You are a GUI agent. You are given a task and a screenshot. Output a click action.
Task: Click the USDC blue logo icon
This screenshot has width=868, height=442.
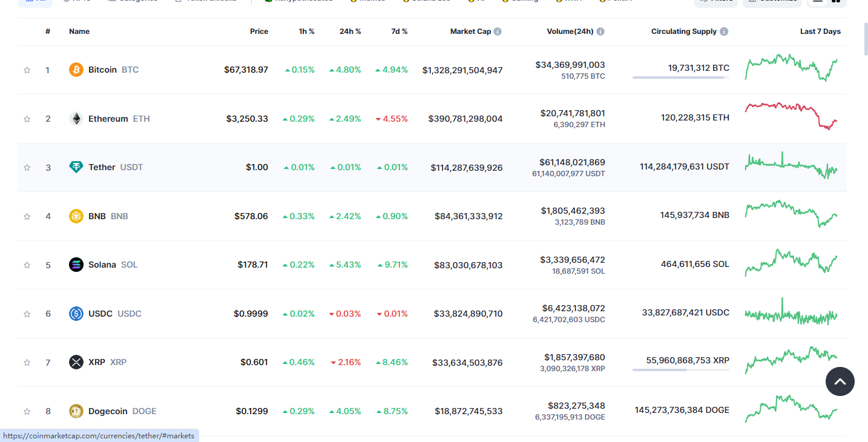click(x=76, y=314)
